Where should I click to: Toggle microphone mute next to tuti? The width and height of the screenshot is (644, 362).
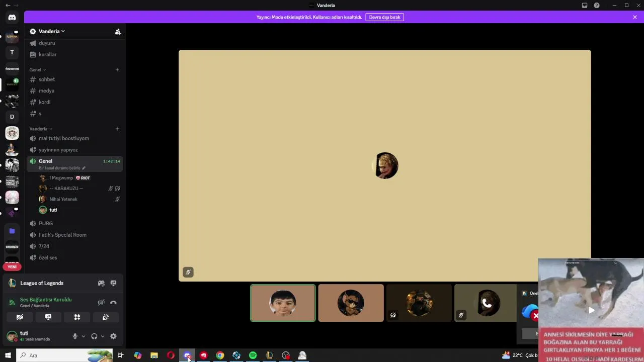coord(75,336)
